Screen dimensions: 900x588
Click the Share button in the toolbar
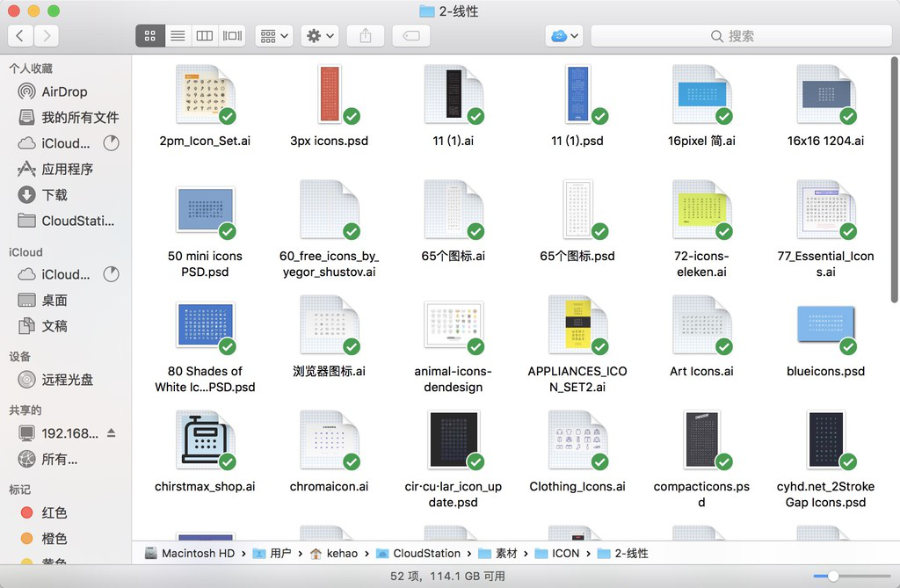pyautogui.click(x=365, y=35)
